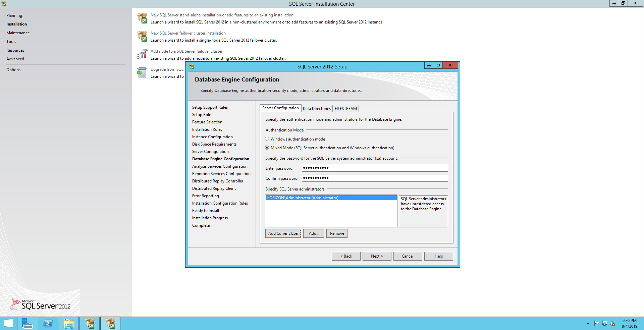Open the Maintenance section in sidebar

18,33
